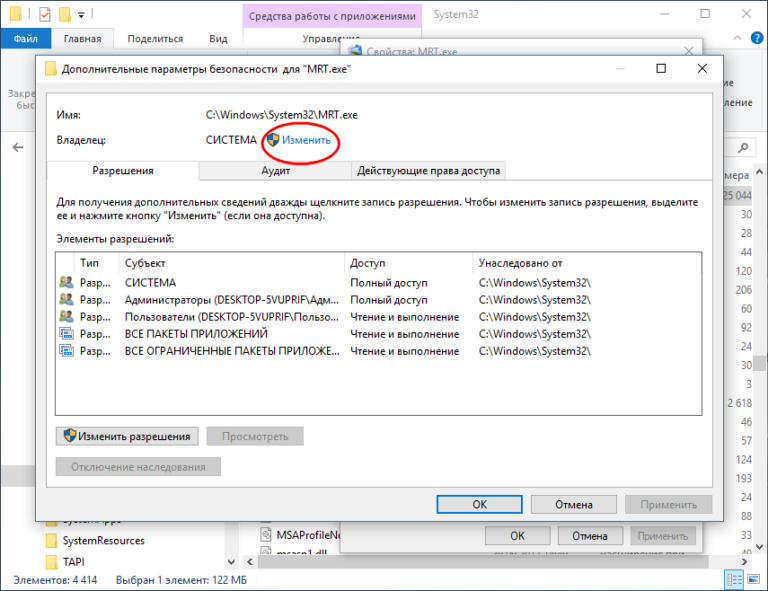This screenshot has width=768, height=591.
Task: Sort permissions by the Субъект column header
Action: pos(230,263)
